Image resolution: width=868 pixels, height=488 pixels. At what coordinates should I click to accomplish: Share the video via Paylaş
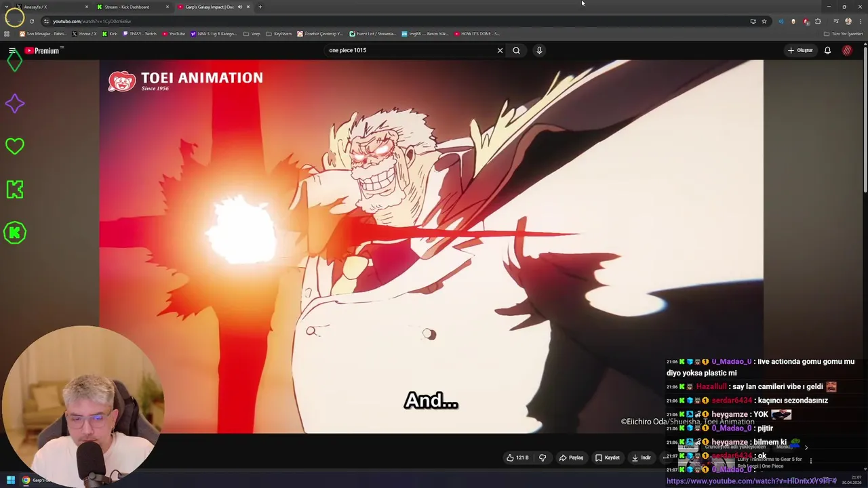[x=571, y=457]
